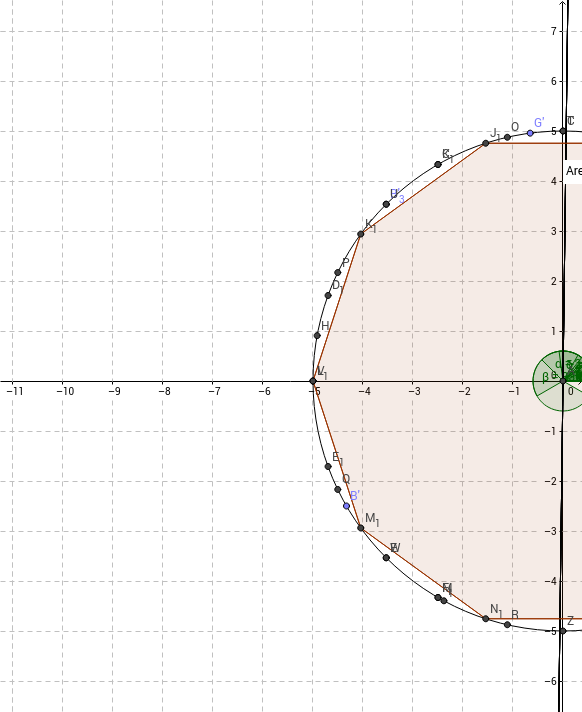Select point D1 on the circle
The image size is (582, 712).
pyautogui.click(x=328, y=296)
